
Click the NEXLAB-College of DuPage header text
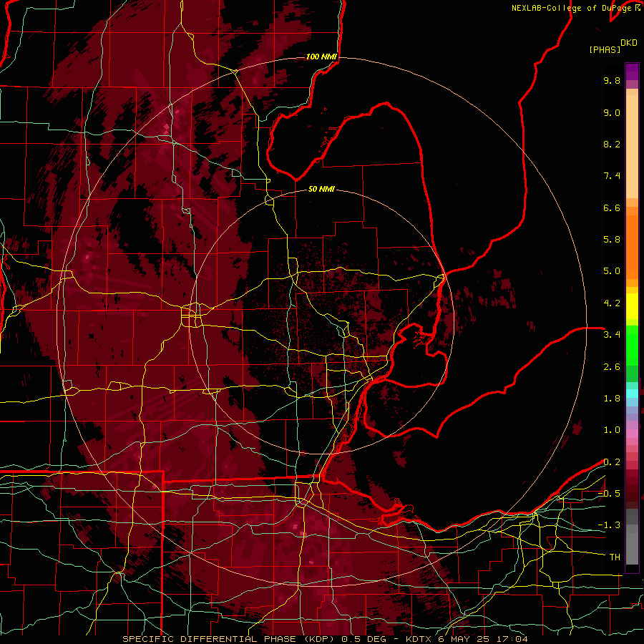click(x=572, y=8)
